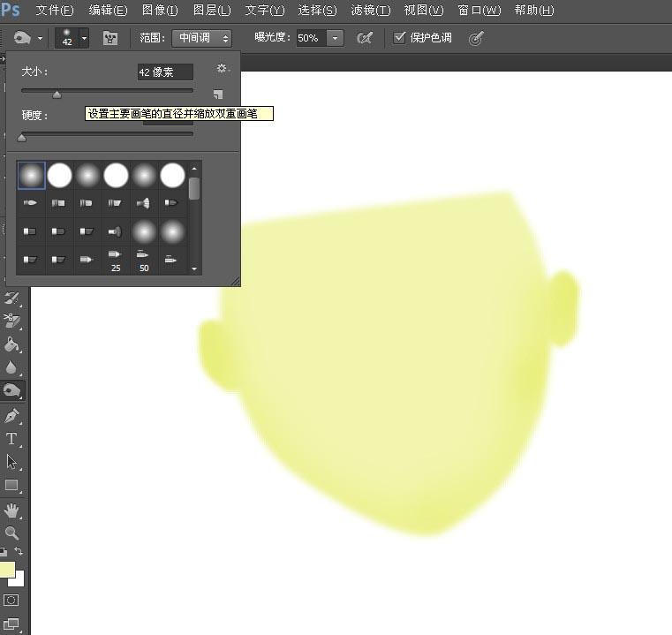This screenshot has width=672, height=635.
Task: Open the 滤镜(T) menu
Action: pyautogui.click(x=370, y=10)
